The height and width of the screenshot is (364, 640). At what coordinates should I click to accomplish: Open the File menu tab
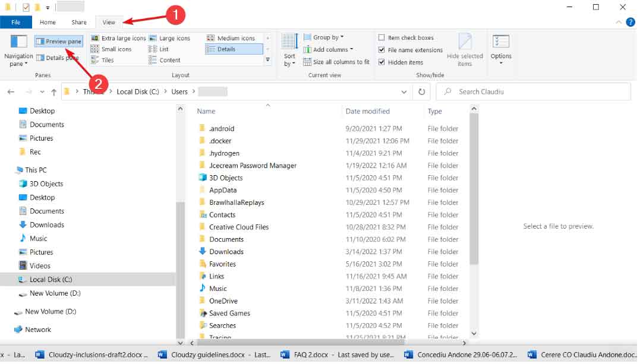click(x=16, y=23)
